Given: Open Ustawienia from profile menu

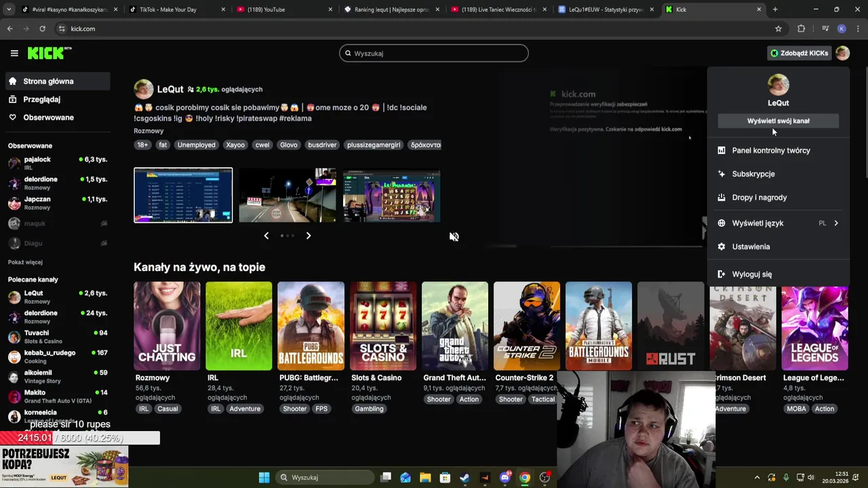Looking at the screenshot, I should [x=778, y=247].
